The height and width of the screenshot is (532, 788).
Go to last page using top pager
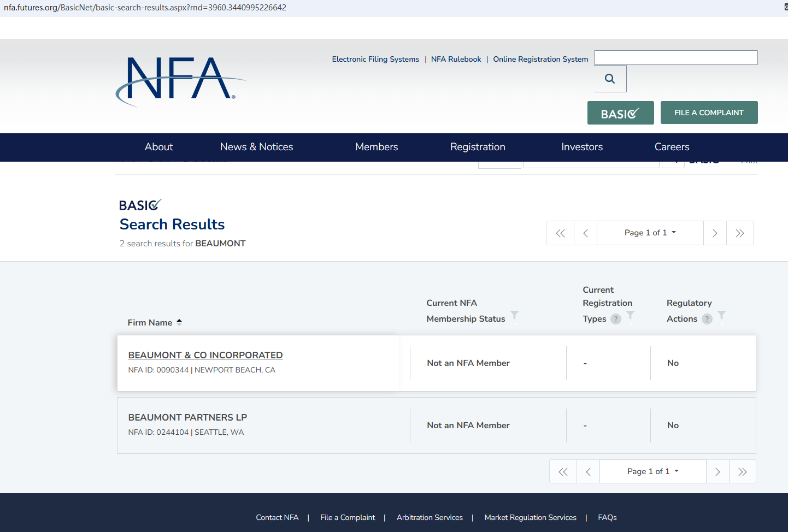click(x=739, y=233)
